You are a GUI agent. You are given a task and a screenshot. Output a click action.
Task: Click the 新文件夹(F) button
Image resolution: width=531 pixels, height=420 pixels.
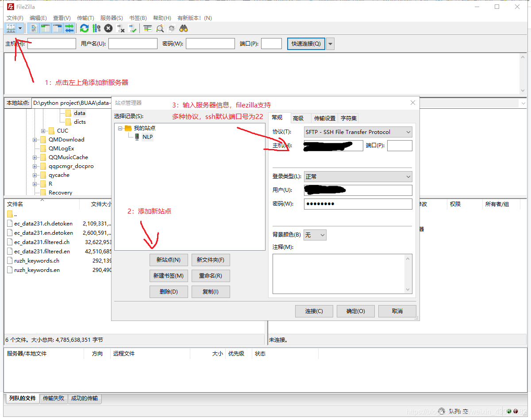(211, 260)
